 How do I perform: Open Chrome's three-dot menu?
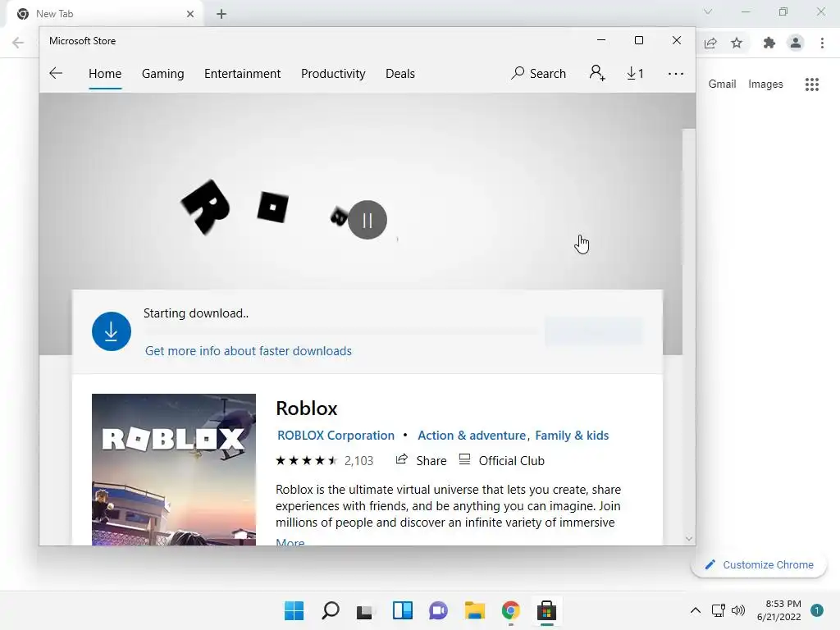tap(822, 43)
